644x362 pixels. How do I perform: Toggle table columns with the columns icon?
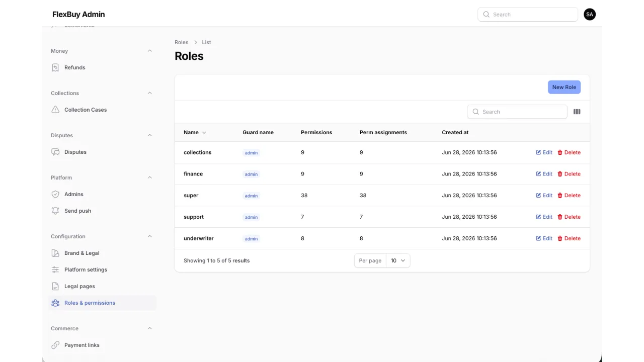(x=577, y=112)
